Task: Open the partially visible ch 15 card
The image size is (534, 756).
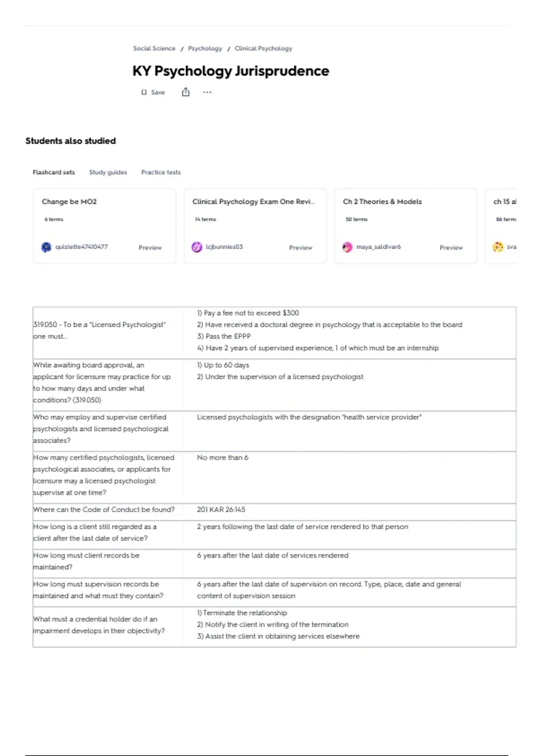Action: tap(501, 226)
